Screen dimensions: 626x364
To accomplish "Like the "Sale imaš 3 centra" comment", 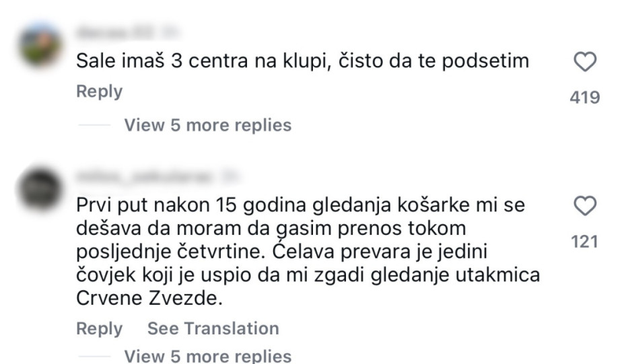I will click(585, 63).
